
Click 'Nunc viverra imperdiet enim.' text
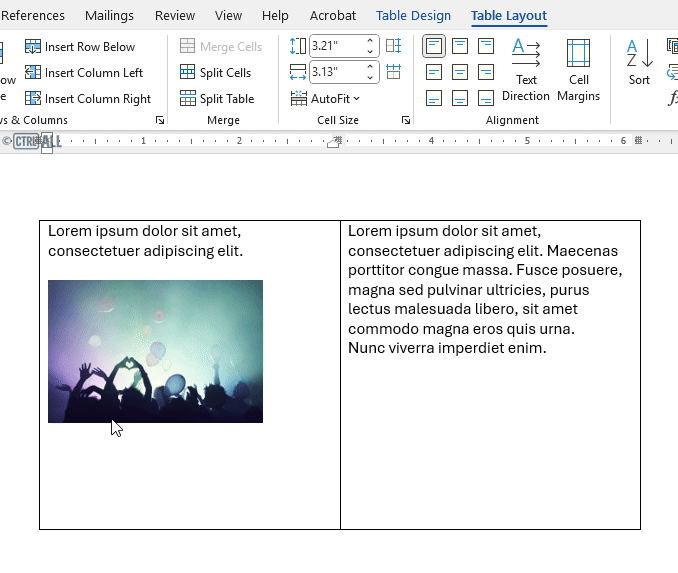447,348
